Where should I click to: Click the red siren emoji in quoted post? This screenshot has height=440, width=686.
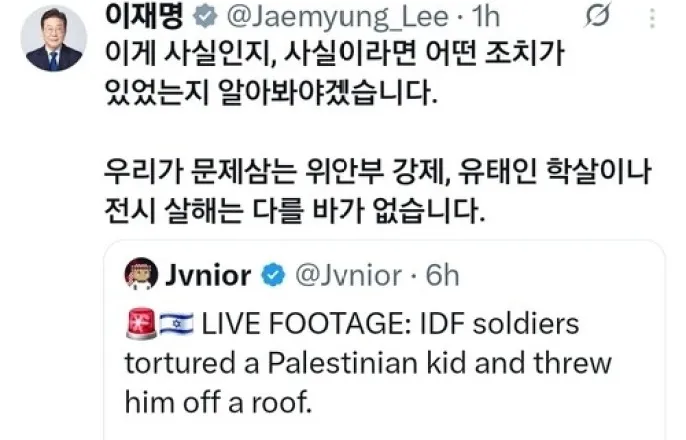click(141, 324)
